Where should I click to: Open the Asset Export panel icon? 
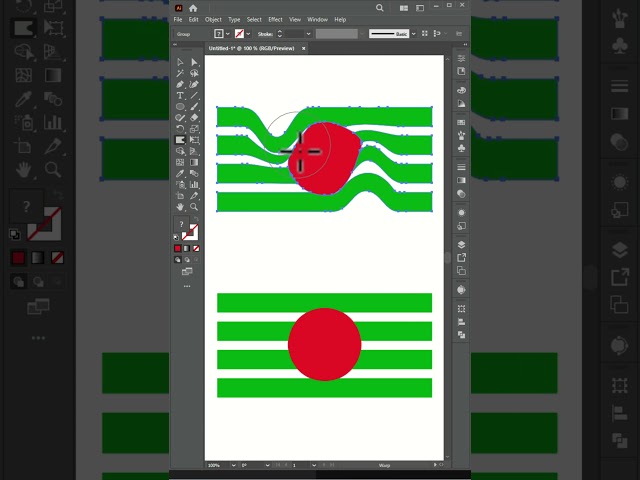(x=461, y=258)
